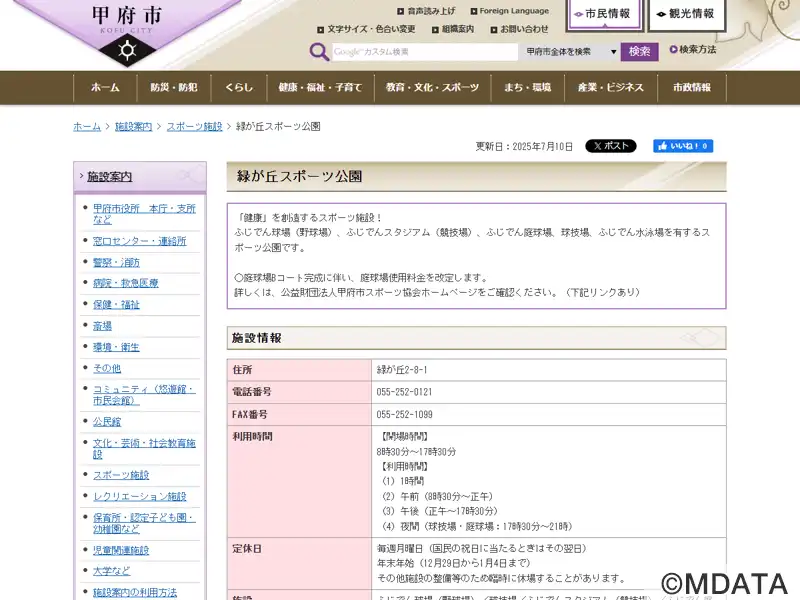The height and width of the screenshot is (600, 800).
Task: Click the Facebook いいね! like button
Action: tap(683, 146)
